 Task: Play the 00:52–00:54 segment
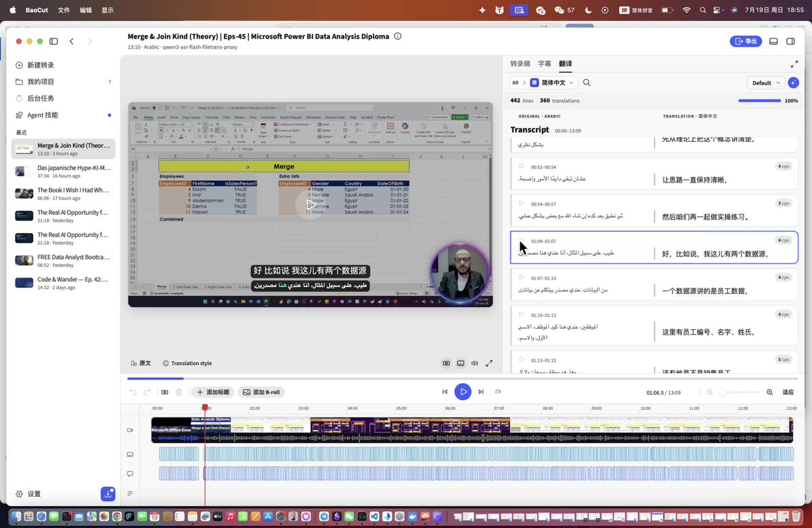click(521, 166)
